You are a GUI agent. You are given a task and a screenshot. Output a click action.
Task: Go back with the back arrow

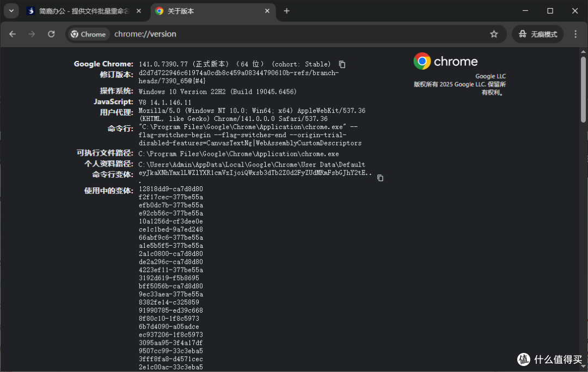(x=13, y=34)
